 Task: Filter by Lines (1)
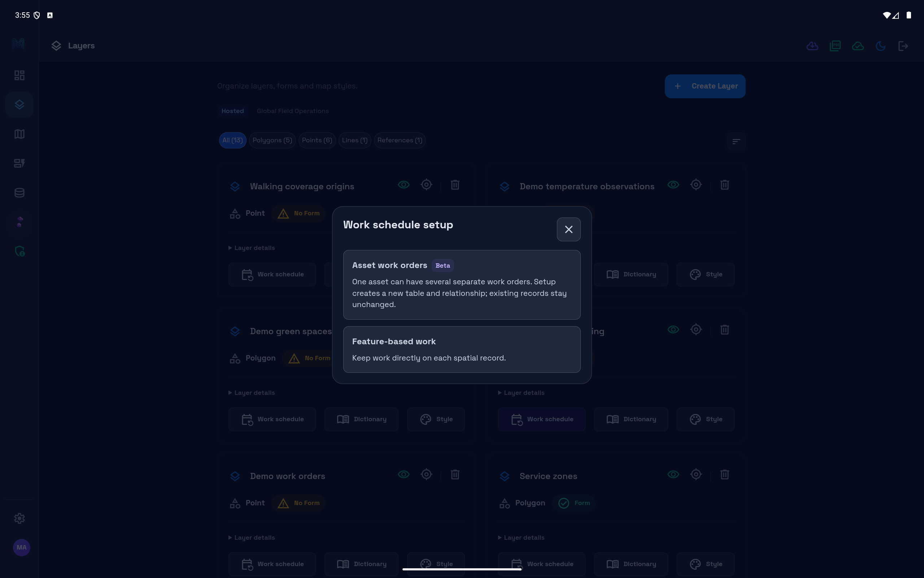point(355,140)
